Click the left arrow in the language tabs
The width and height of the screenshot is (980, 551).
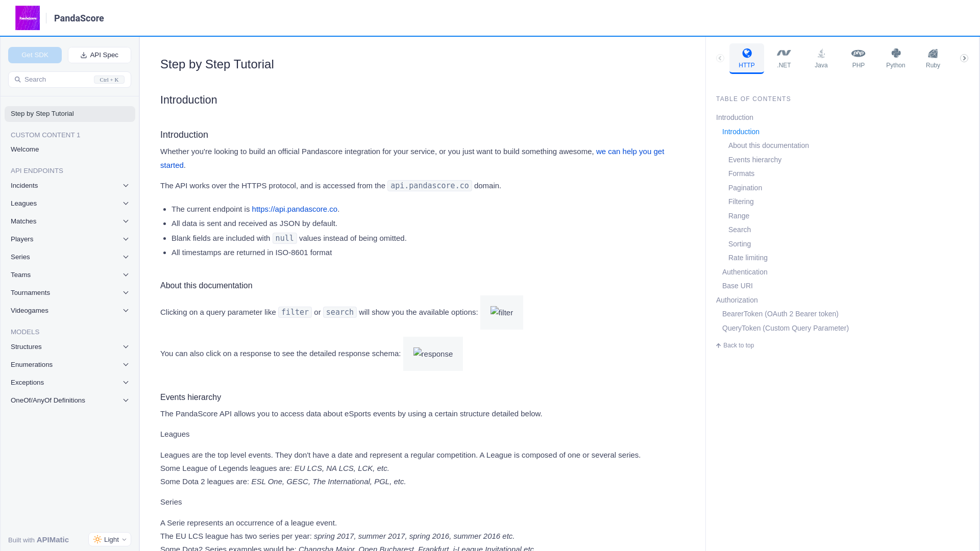click(720, 58)
